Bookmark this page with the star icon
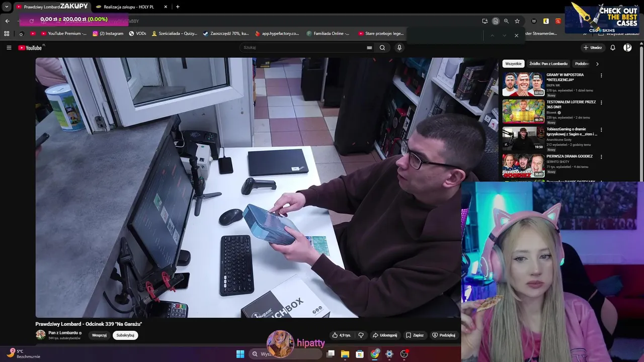 click(517, 21)
